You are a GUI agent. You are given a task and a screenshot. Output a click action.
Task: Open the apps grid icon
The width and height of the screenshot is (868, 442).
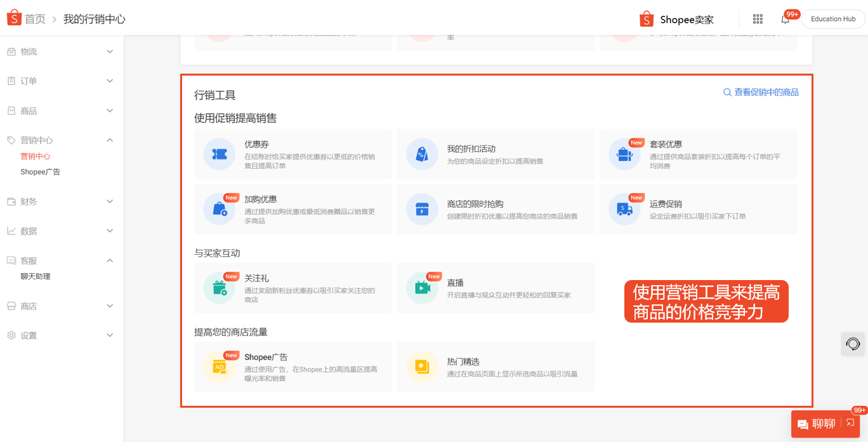tap(758, 19)
